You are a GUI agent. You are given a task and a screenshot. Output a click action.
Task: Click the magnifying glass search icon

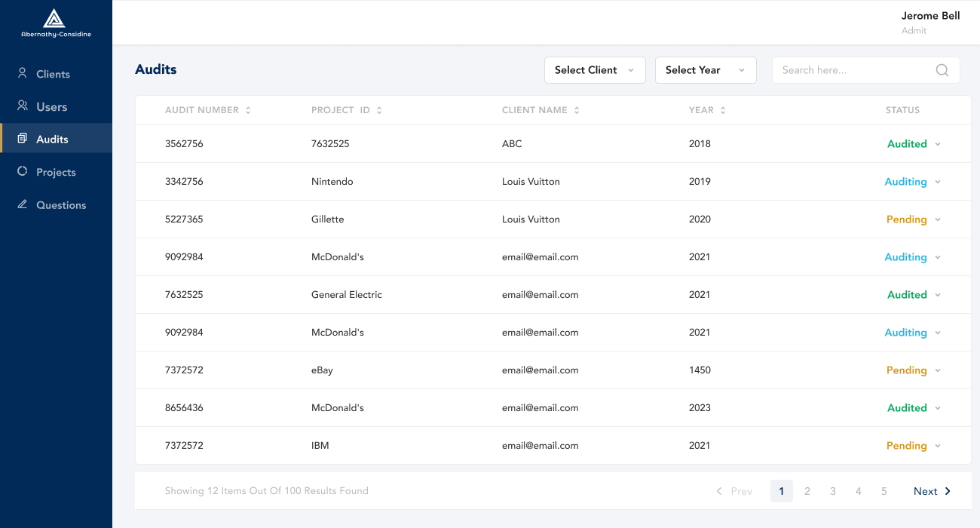942,70
